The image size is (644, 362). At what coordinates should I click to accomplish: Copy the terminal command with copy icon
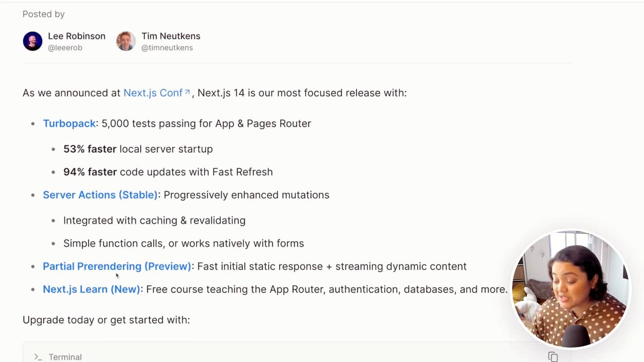click(553, 357)
